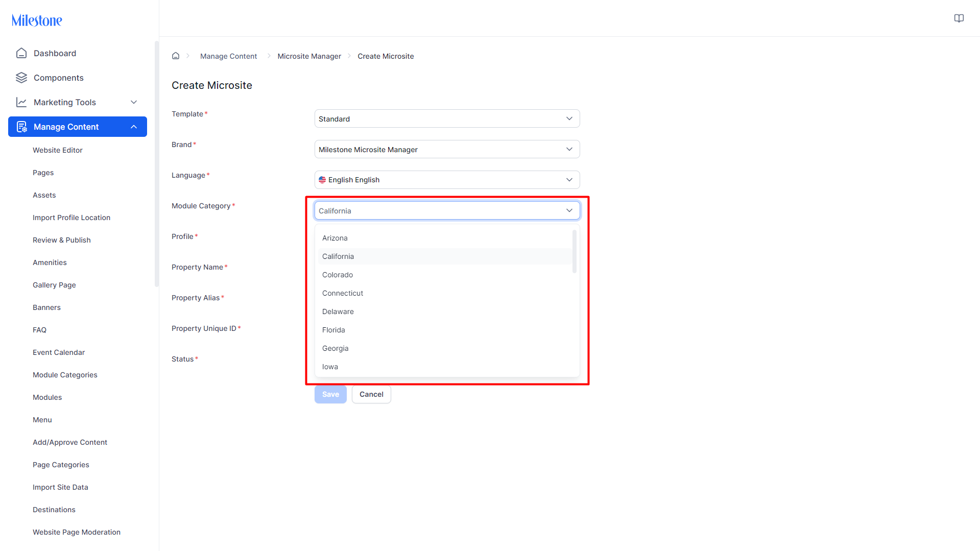This screenshot has height=551, width=980.
Task: Collapse the Manage Content chevron
Action: pos(134,127)
